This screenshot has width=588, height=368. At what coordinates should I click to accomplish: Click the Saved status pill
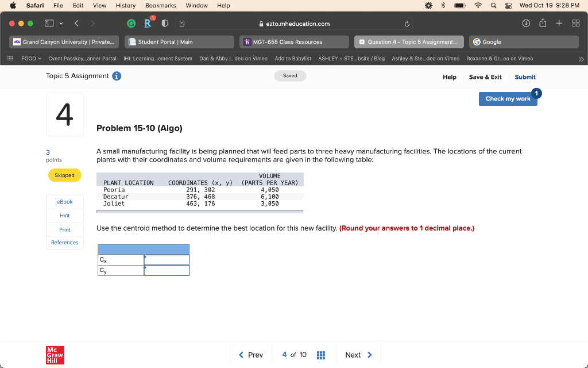click(290, 76)
